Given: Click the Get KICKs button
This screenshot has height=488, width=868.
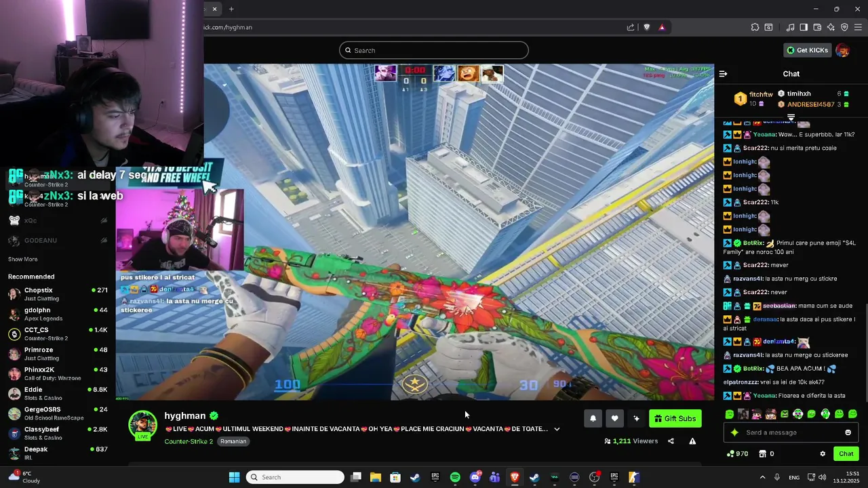Looking at the screenshot, I should [x=807, y=50].
